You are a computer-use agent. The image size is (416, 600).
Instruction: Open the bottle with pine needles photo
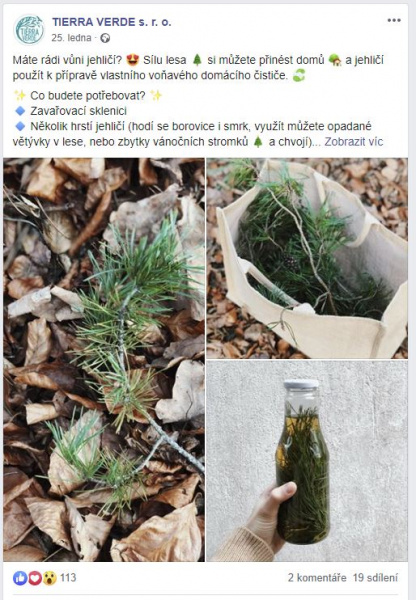tap(307, 461)
